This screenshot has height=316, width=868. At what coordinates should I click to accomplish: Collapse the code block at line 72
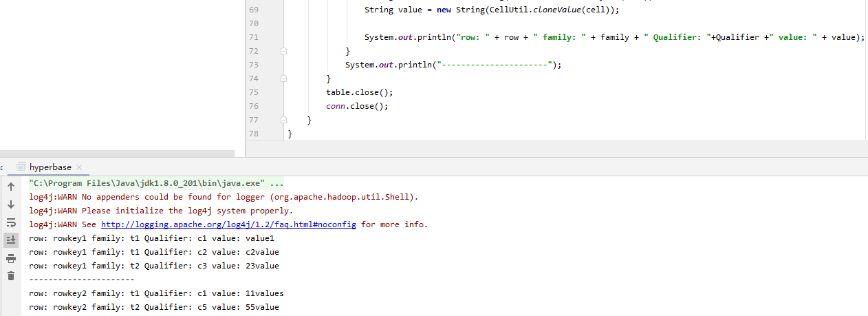click(x=283, y=51)
